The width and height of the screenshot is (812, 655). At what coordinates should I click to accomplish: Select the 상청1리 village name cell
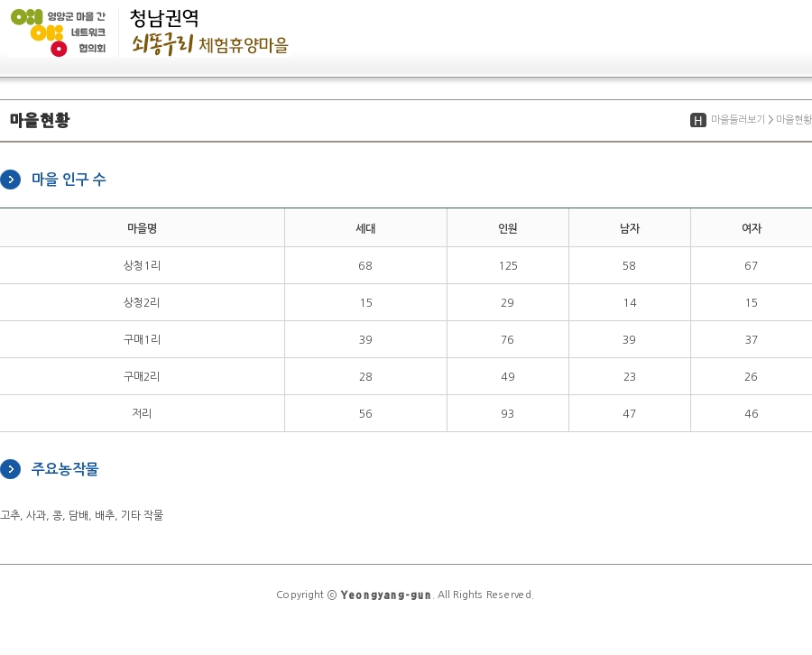(x=142, y=265)
